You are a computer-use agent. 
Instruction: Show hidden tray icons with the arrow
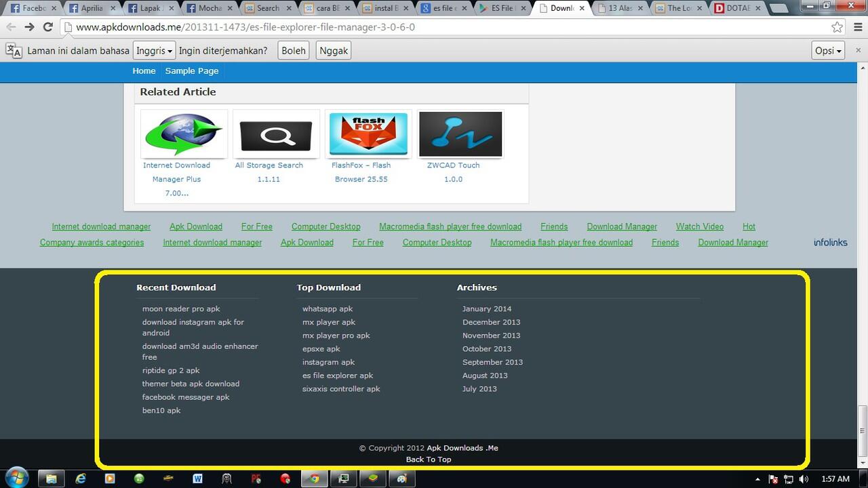(x=757, y=479)
